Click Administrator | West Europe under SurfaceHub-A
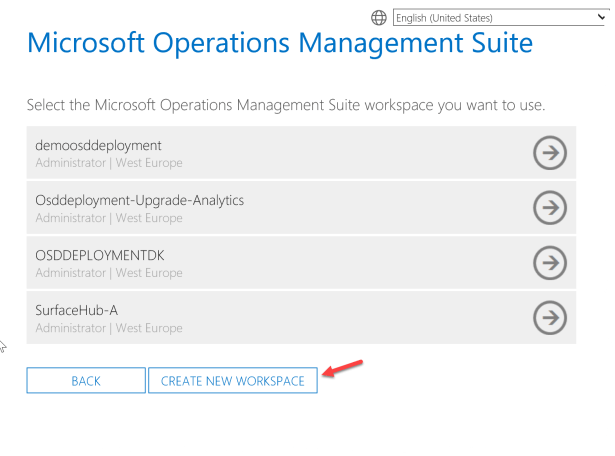The width and height of the screenshot is (615, 456). (108, 328)
